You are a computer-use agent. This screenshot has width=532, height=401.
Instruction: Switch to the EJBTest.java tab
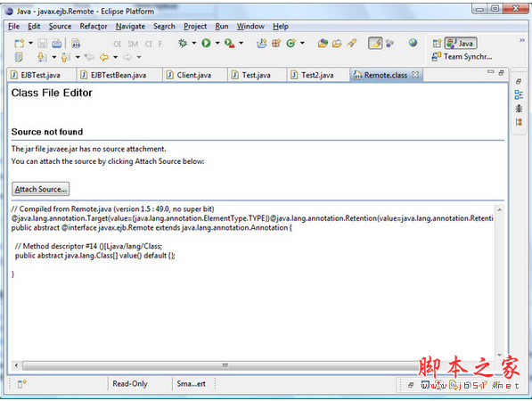pyautogui.click(x=41, y=75)
